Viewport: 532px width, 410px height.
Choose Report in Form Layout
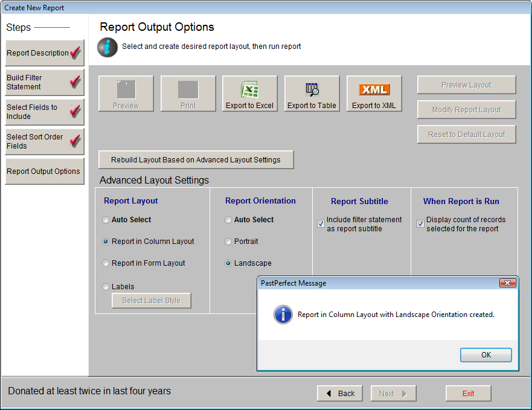pyautogui.click(x=106, y=263)
